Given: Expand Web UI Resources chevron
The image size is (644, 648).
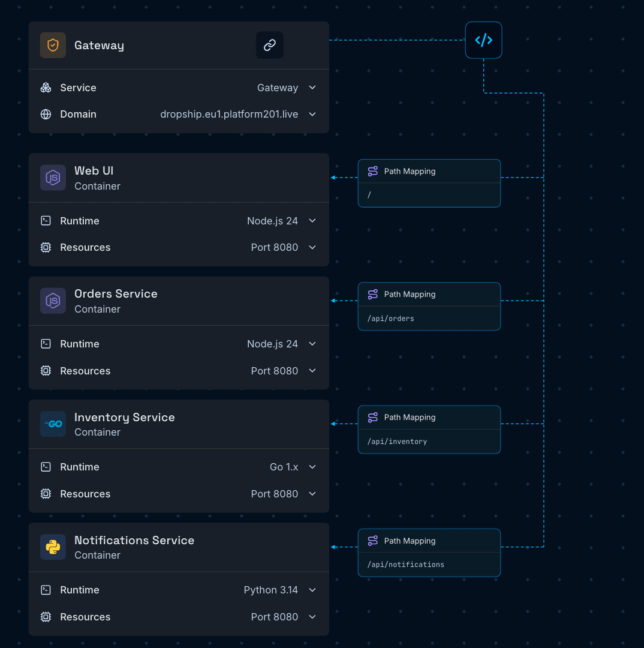Looking at the screenshot, I should (x=312, y=247).
